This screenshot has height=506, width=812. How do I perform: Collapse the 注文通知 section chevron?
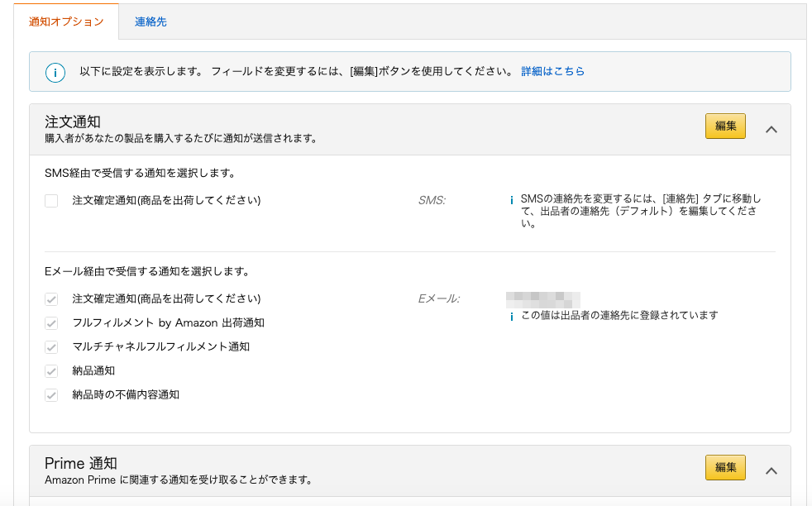771,130
